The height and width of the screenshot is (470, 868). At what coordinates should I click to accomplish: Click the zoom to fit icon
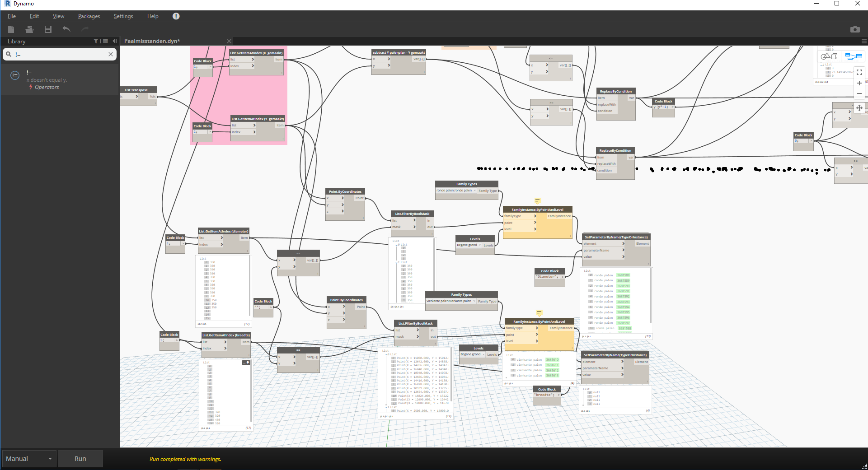tap(859, 72)
